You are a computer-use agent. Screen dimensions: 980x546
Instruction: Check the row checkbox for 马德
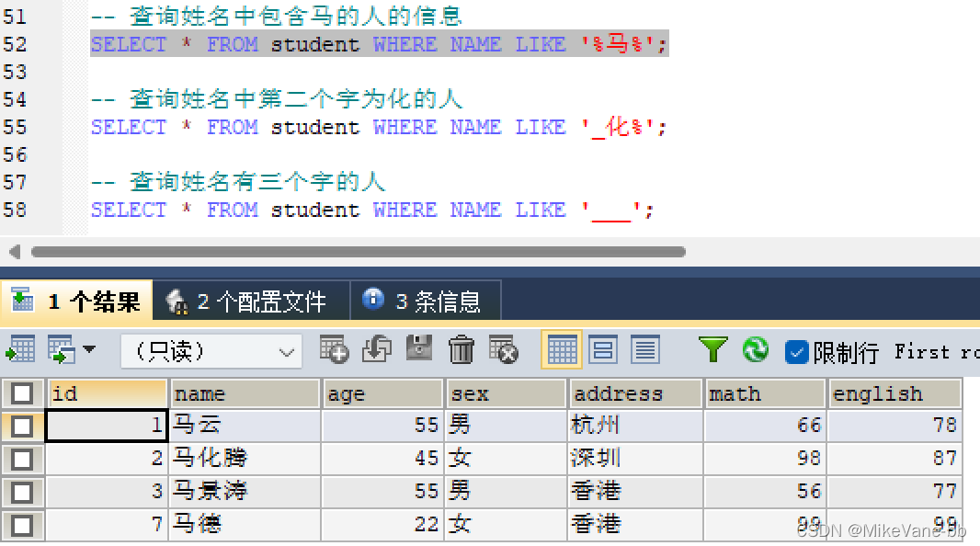(22, 525)
